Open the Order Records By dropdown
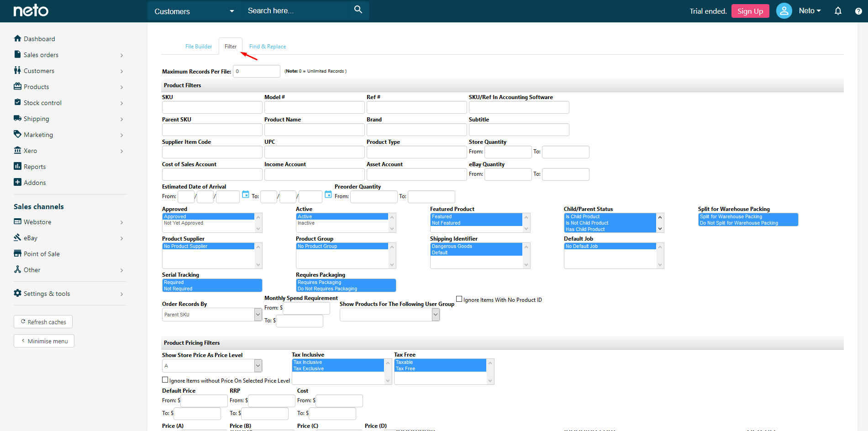Screen dimensions: 868x431 (x=212, y=315)
